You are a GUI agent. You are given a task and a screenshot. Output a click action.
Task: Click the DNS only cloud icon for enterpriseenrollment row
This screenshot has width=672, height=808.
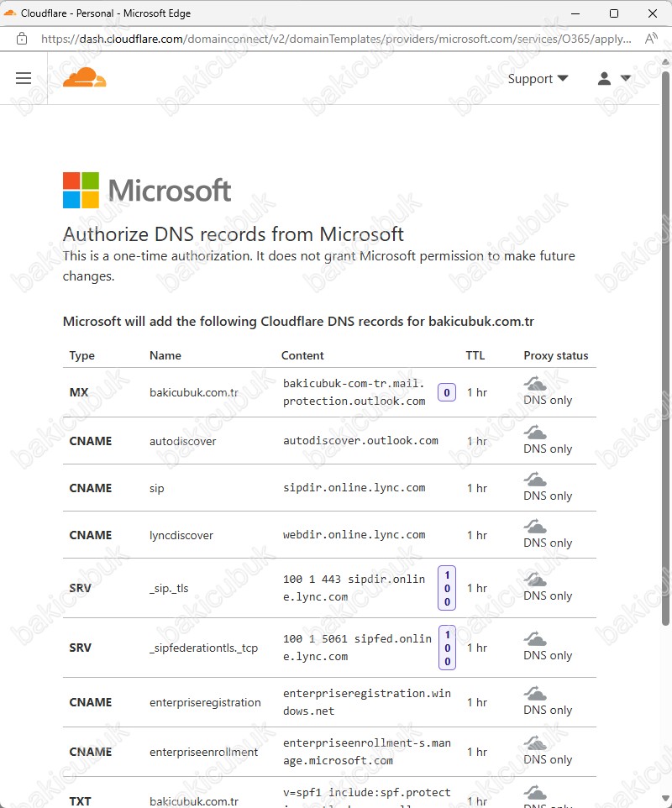pos(535,742)
